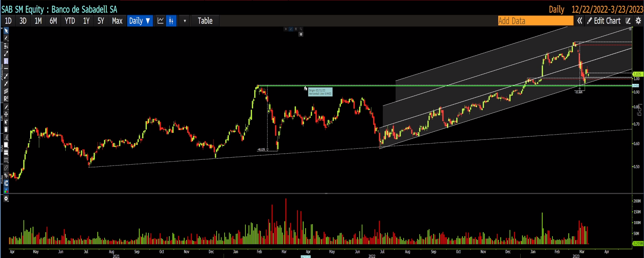The width and height of the screenshot is (644, 258).
Task: Delete annotation with the trash icon
Action: 6,130
